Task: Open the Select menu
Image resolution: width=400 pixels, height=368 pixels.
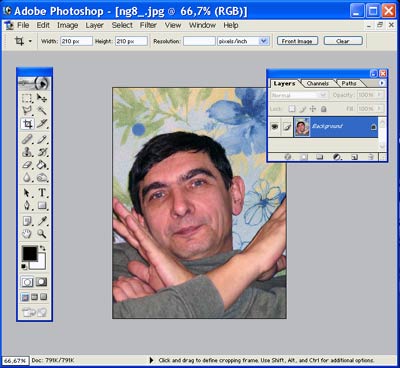Action: point(122,25)
